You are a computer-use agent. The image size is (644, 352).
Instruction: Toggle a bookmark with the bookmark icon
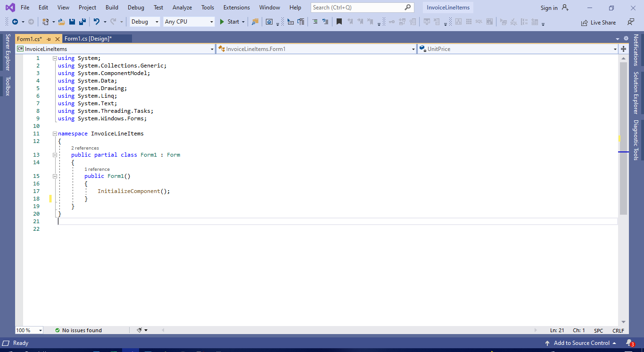point(339,22)
